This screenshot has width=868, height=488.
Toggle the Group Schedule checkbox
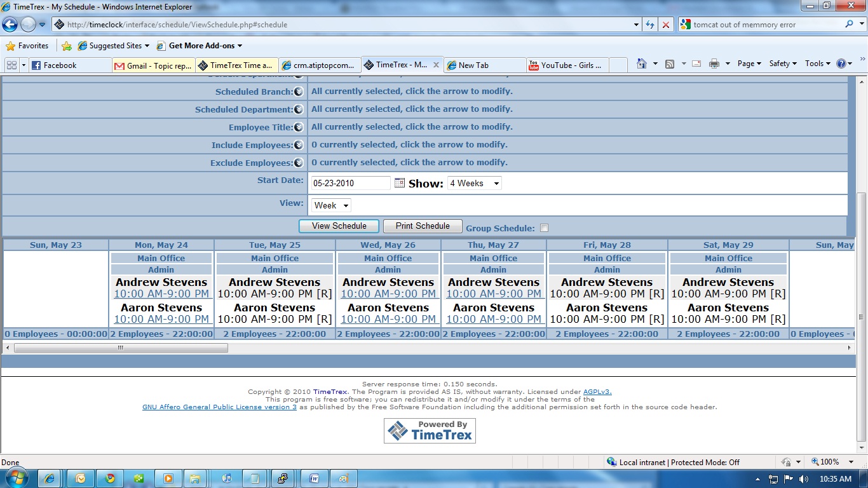(544, 228)
